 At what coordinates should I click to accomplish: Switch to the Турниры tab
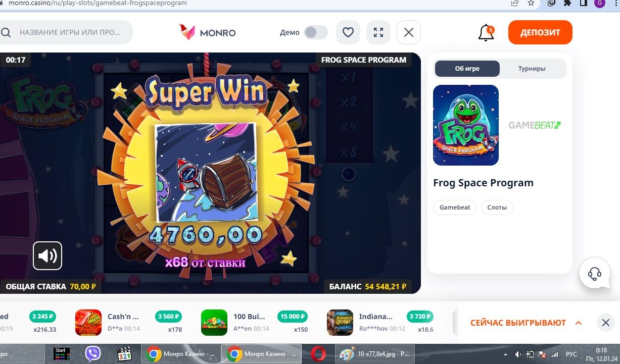[532, 69]
